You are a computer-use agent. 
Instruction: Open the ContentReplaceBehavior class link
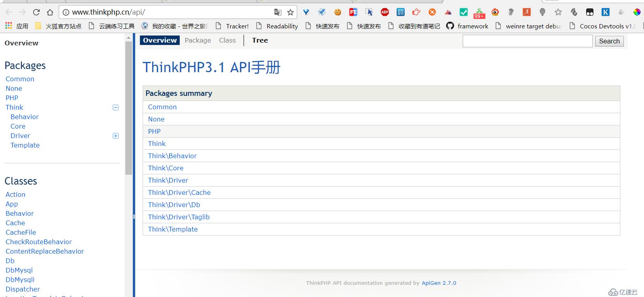45,251
